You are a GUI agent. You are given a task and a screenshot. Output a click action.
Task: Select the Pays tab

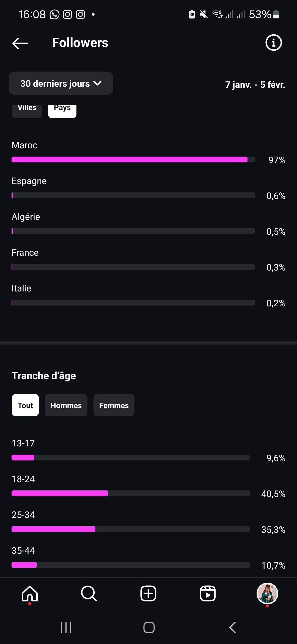[x=62, y=110]
